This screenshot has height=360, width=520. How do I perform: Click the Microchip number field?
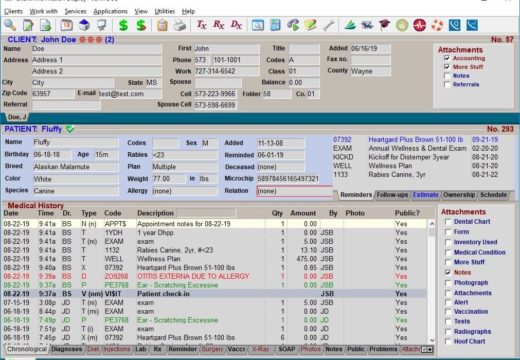[288, 179]
